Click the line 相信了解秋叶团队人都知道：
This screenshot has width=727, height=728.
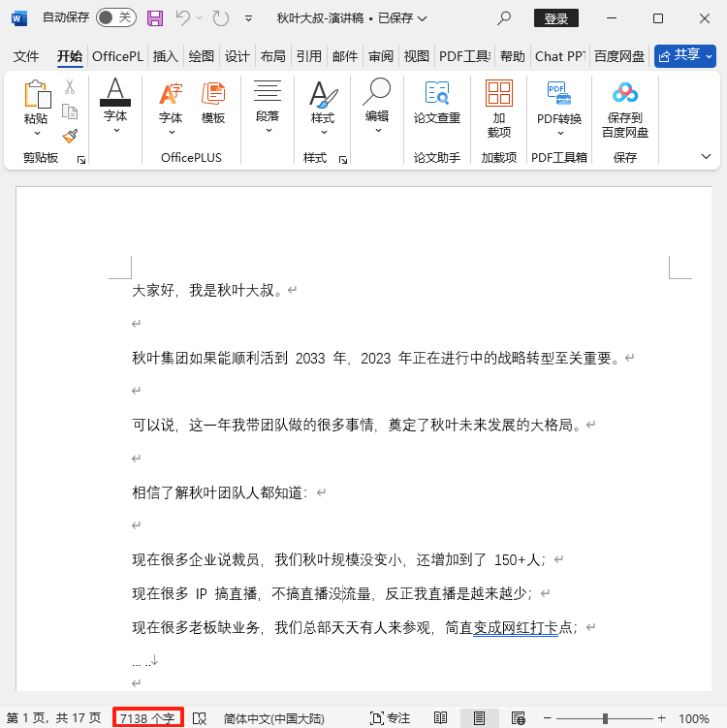coord(220,492)
